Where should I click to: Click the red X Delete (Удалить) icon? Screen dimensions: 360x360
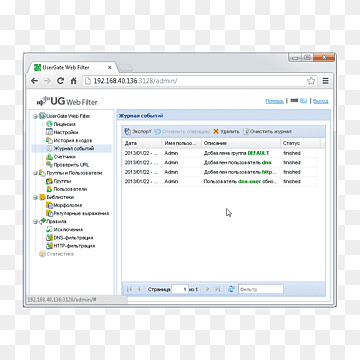coord(216,132)
